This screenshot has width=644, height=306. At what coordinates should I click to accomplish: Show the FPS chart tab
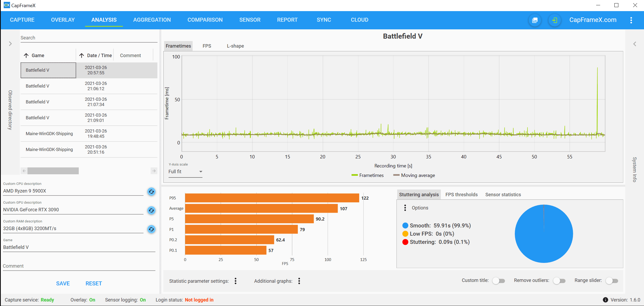coord(207,46)
